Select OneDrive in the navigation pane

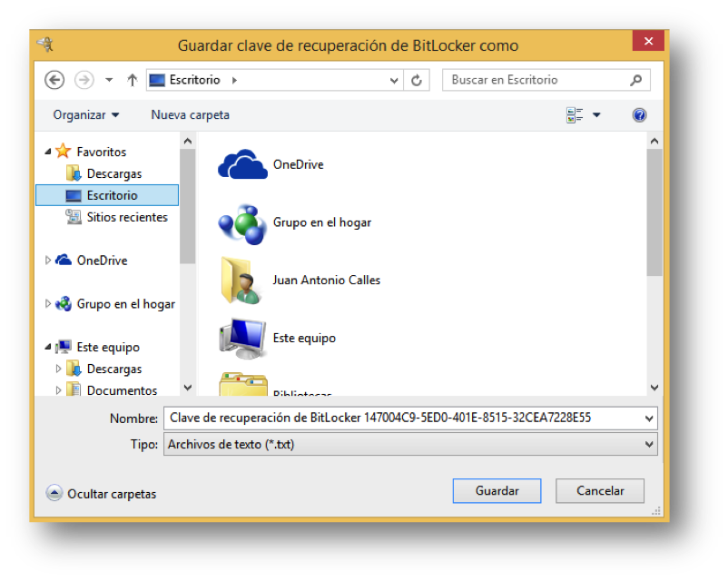(103, 260)
